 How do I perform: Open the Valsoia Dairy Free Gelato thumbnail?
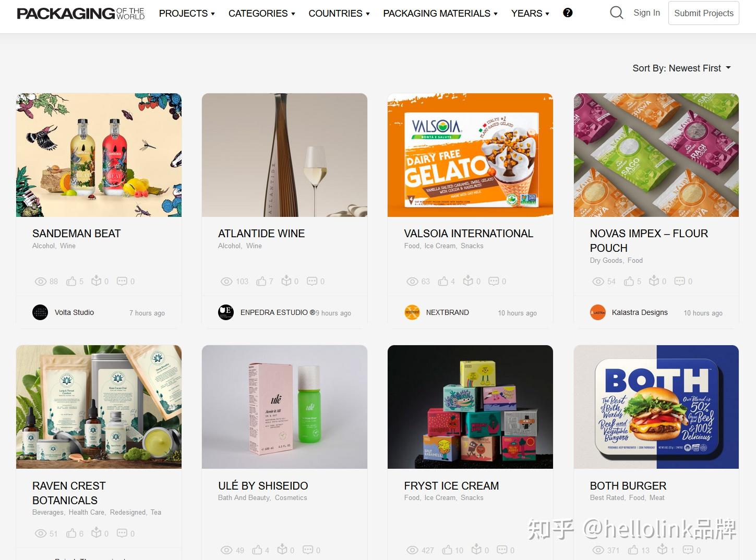[470, 155]
